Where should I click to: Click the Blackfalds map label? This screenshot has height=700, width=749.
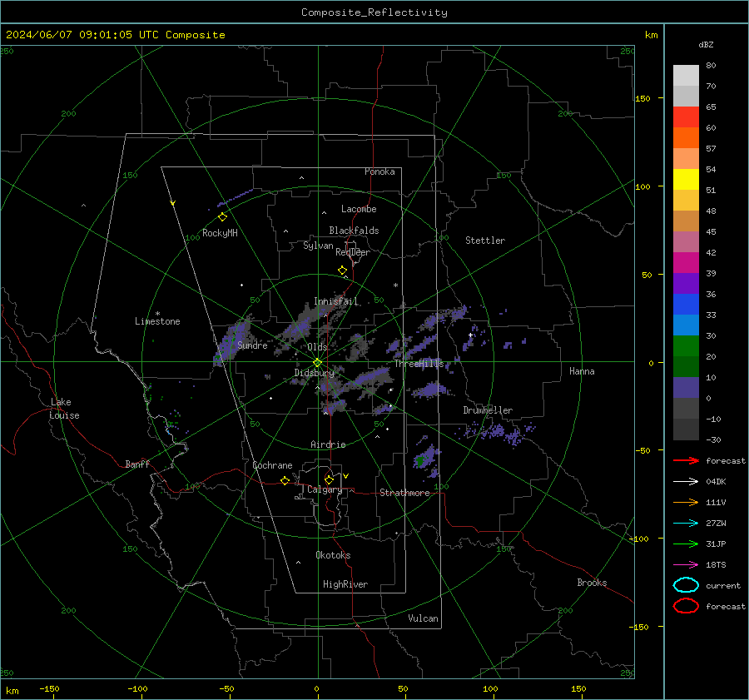click(354, 231)
